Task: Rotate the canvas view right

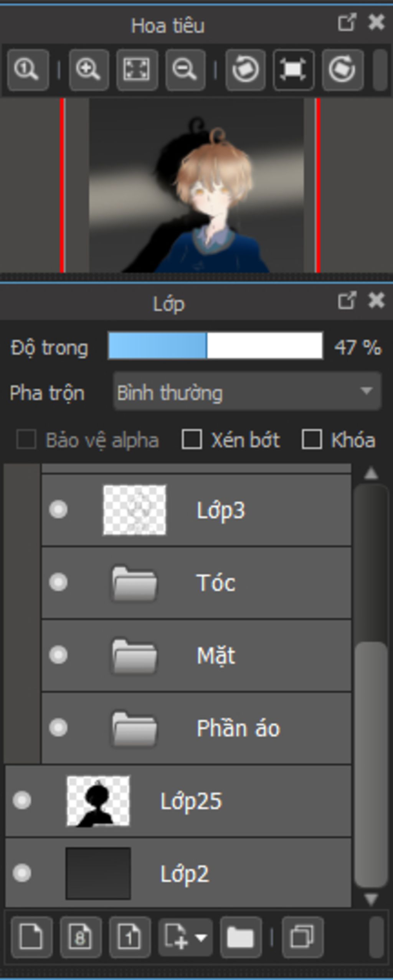Action: click(343, 70)
